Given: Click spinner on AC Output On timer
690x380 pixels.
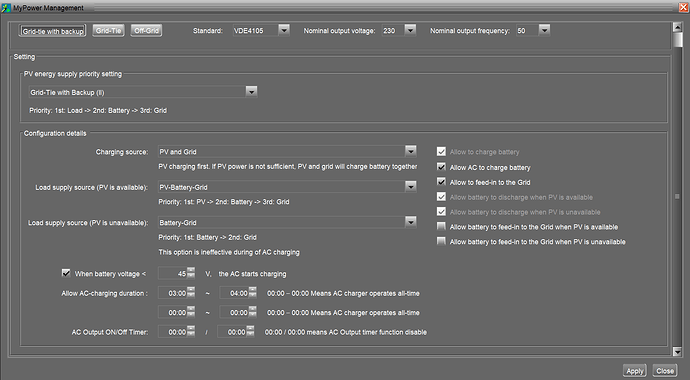Looking at the screenshot, I should pyautogui.click(x=191, y=332).
